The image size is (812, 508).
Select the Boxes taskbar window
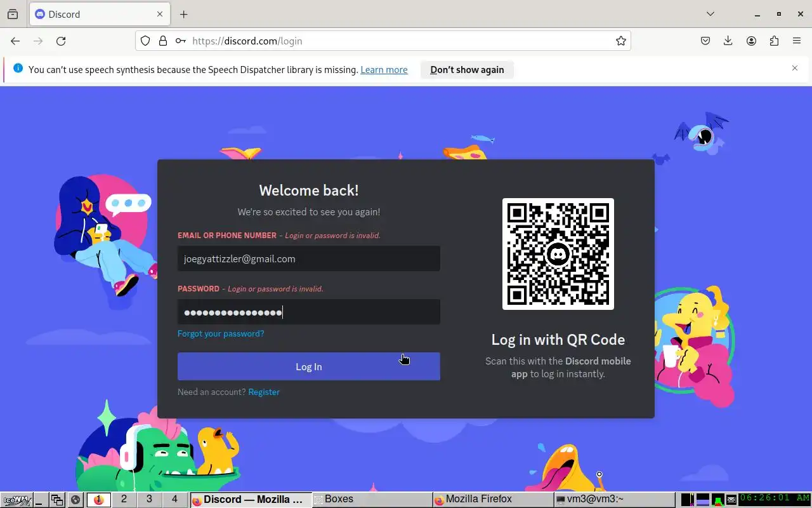pos(372,500)
